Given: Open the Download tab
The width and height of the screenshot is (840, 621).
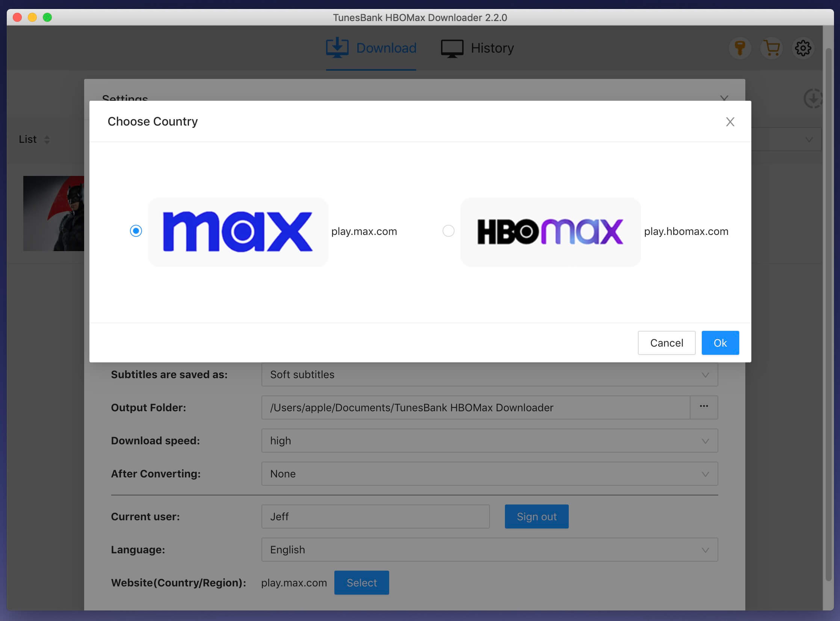Looking at the screenshot, I should 371,48.
